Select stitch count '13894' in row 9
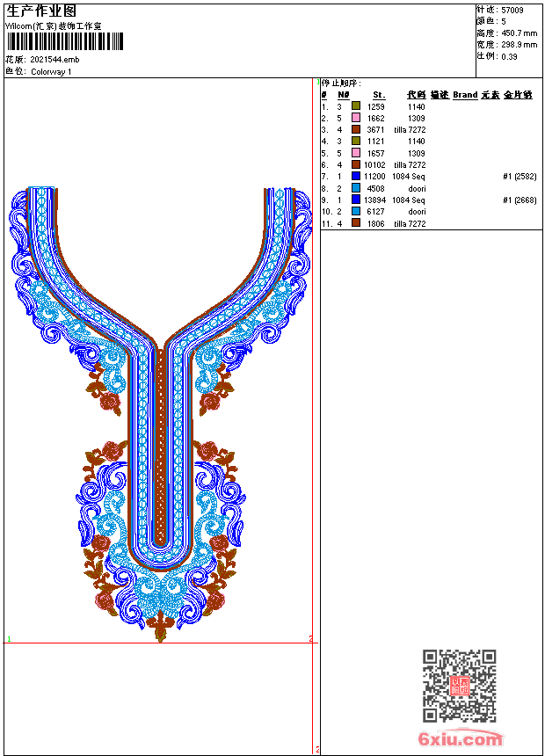545x756 pixels. pos(374,200)
